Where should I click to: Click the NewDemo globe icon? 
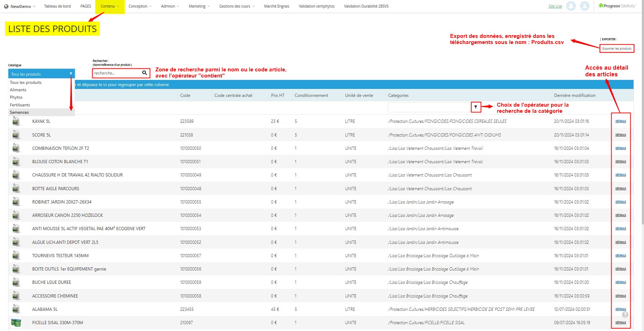click(x=6, y=6)
